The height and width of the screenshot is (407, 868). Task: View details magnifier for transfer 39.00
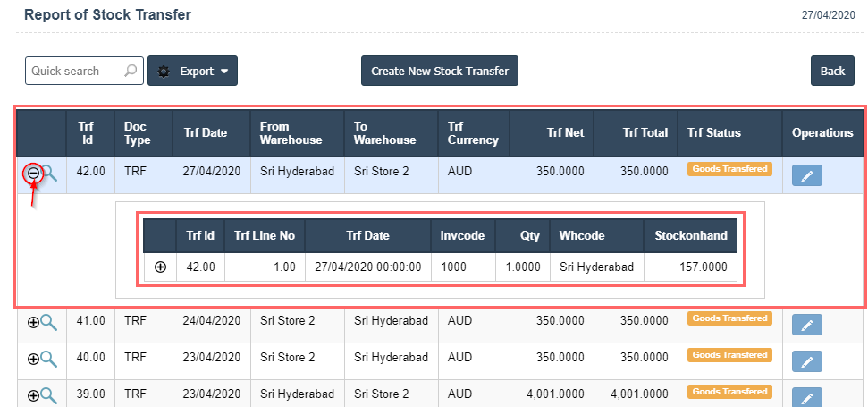pyautogui.click(x=48, y=394)
